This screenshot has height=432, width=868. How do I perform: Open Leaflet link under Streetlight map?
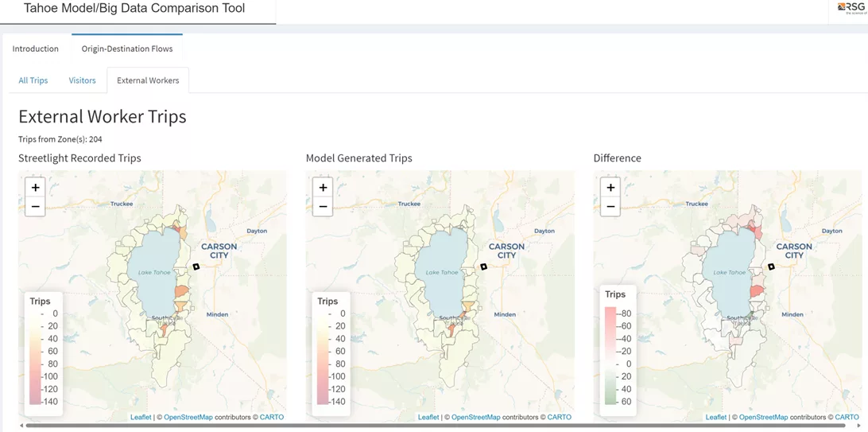[x=141, y=417]
